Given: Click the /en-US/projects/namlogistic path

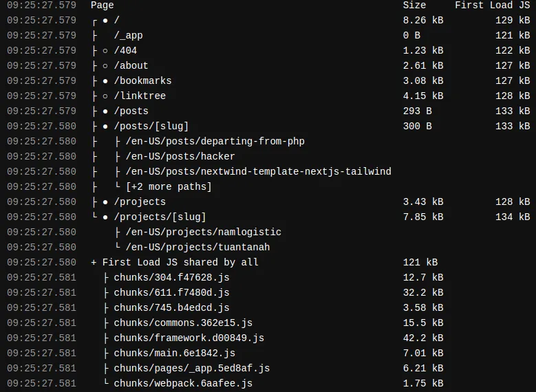Looking at the screenshot, I should tap(203, 232).
